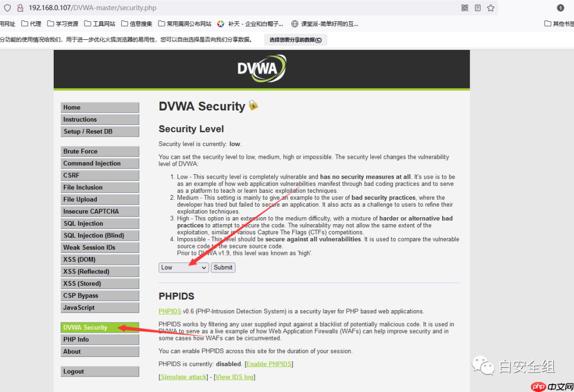The image size is (574, 392).
Task: Toggle reader view icon in address bar
Action: [x=478, y=8]
